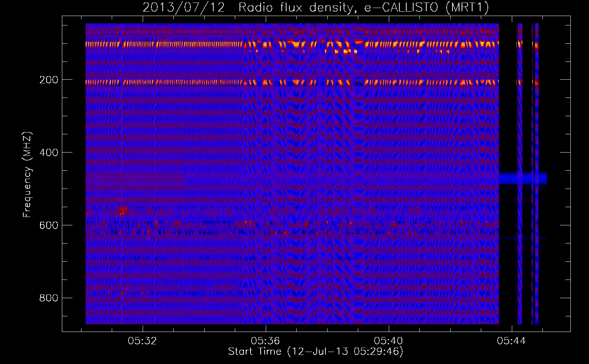
Task: Click the 400 frequency tick label
Action: 49,153
